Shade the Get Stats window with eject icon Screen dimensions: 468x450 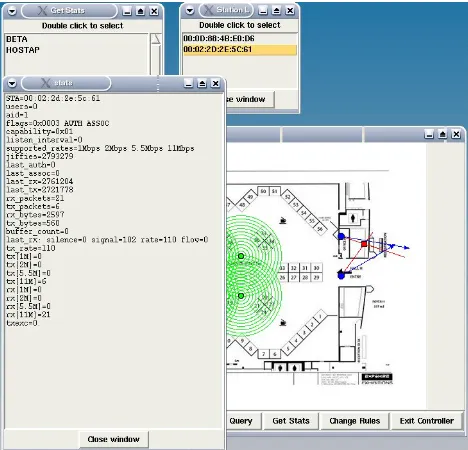tap(141, 11)
